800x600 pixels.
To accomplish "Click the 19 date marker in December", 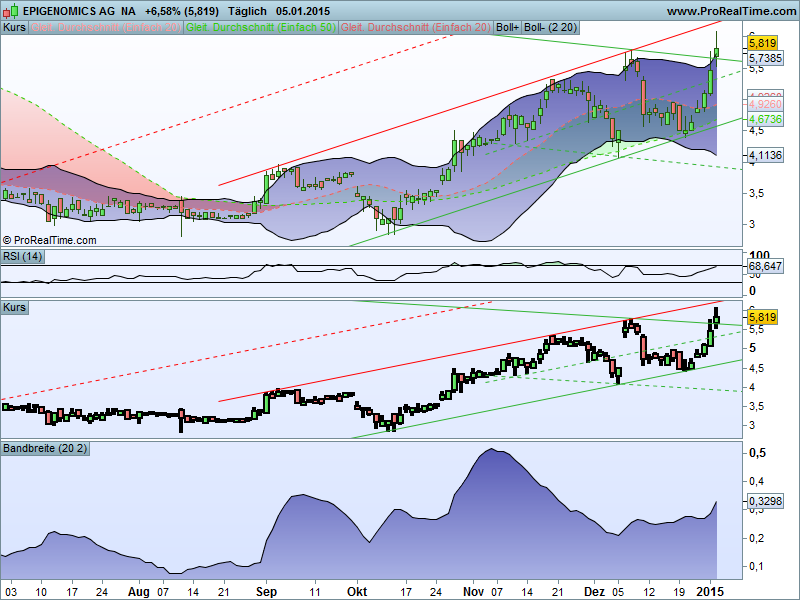I will [x=679, y=592].
